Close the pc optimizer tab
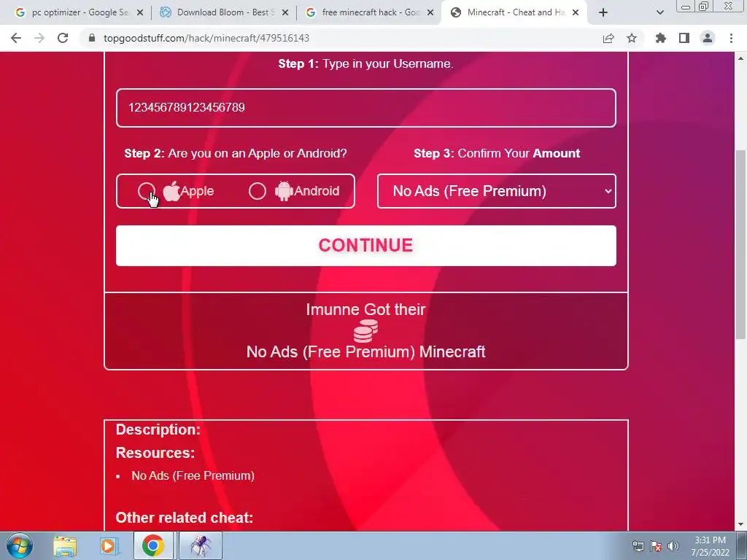This screenshot has width=747, height=560. (x=140, y=13)
